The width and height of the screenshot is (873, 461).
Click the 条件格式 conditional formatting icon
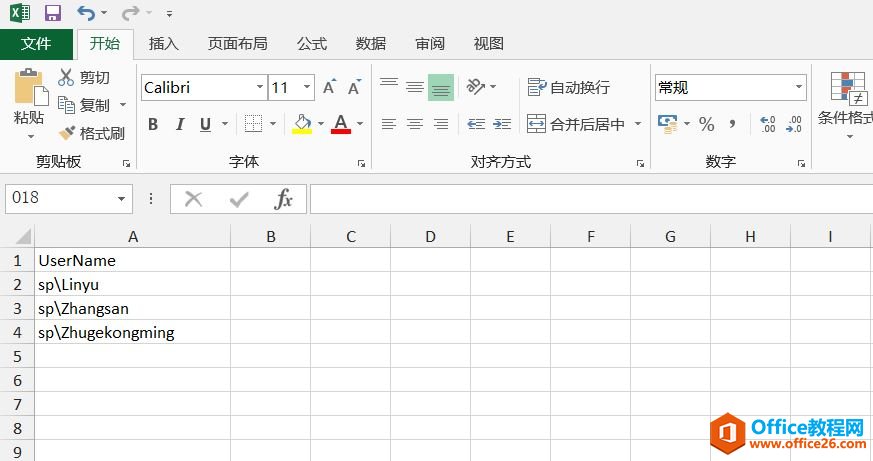tap(848, 88)
